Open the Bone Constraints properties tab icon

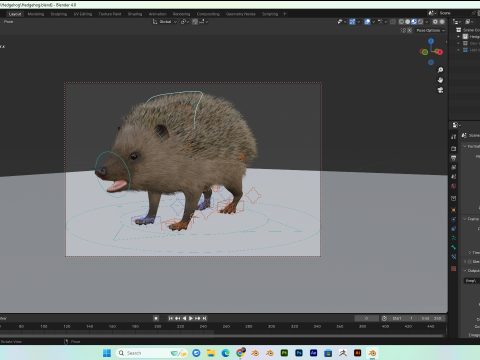click(x=454, y=257)
